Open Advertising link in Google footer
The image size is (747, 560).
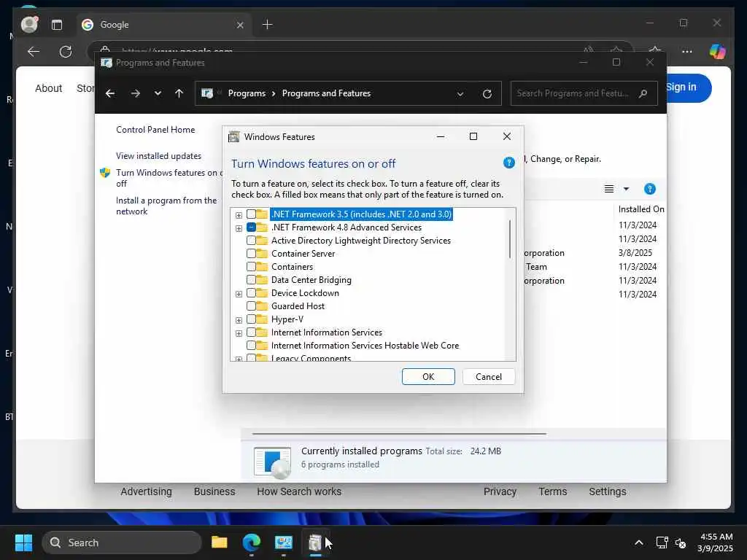146,491
